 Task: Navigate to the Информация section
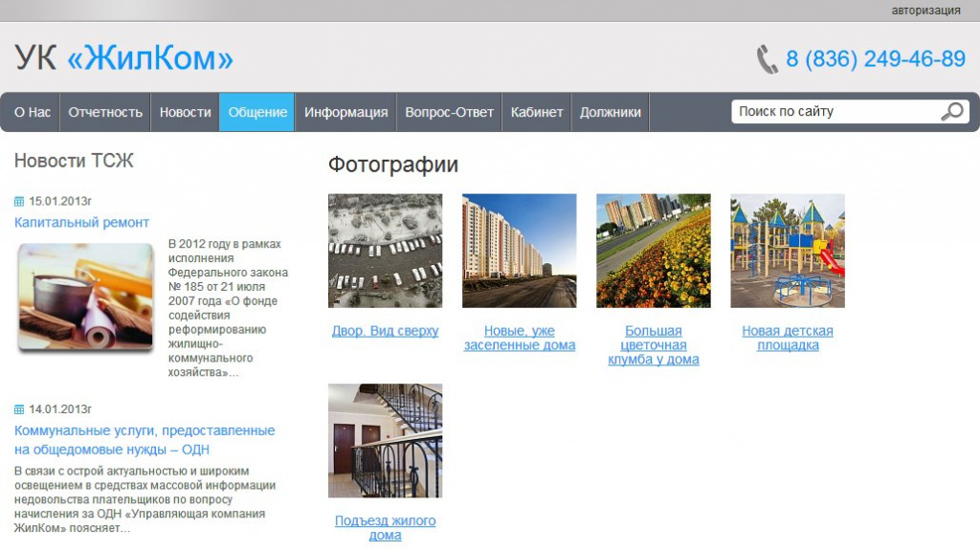click(x=345, y=112)
